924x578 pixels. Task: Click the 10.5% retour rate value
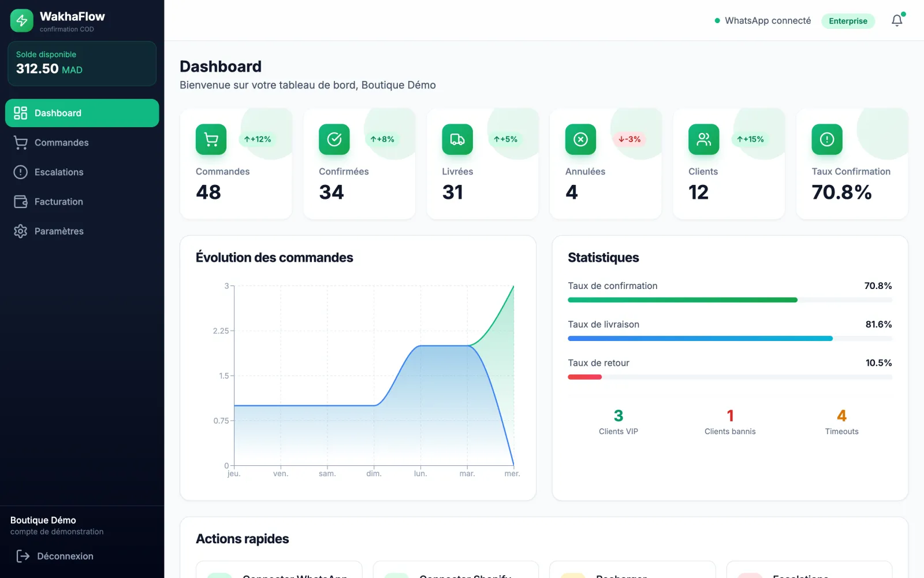pyautogui.click(x=878, y=363)
